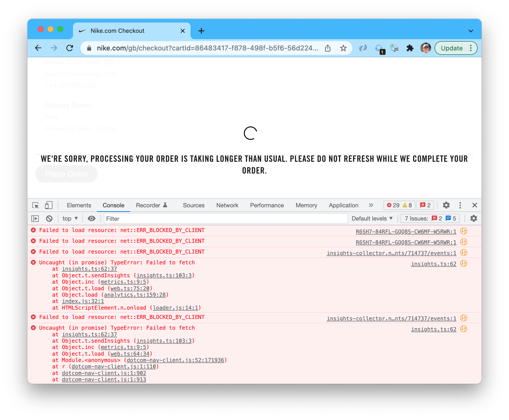Switch to the Performance panel

[x=267, y=205]
